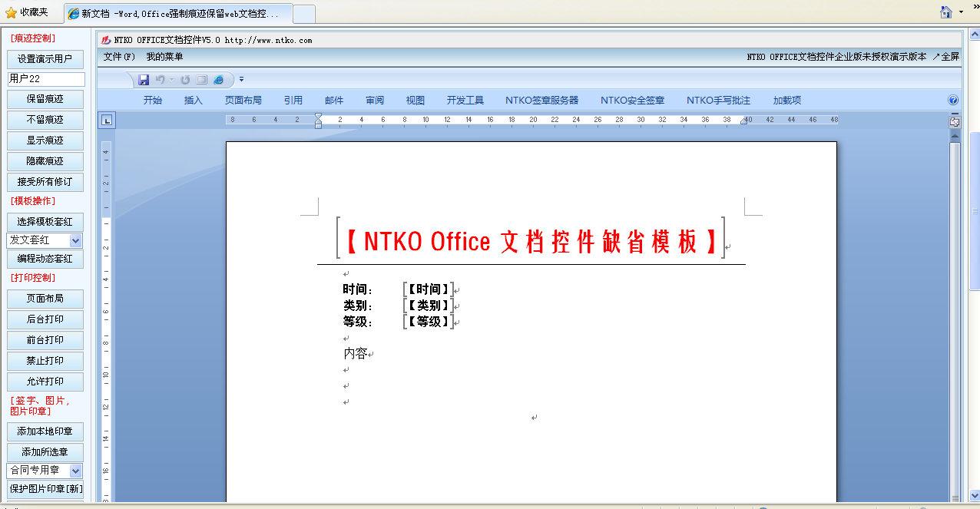Click the 保护图片印章[新] button

click(45, 489)
